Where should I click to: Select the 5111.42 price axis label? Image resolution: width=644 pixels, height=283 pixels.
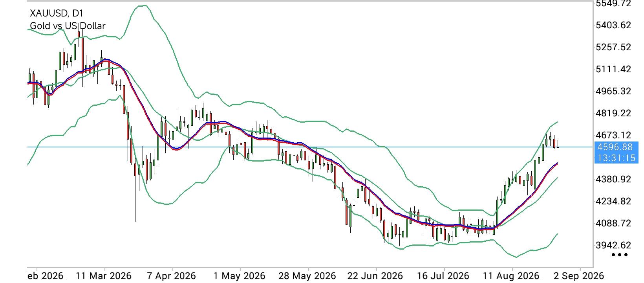(x=613, y=69)
